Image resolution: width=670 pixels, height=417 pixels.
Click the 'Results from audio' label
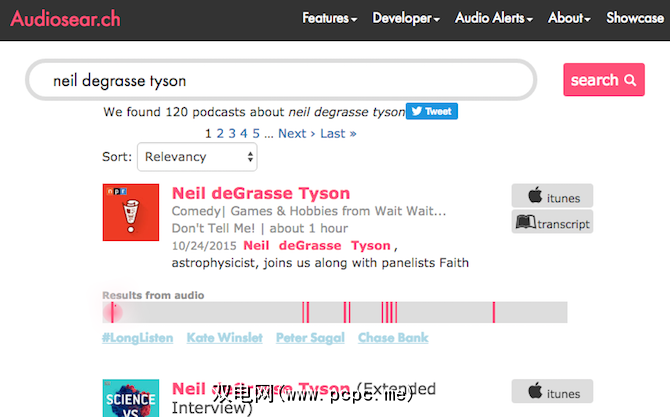[x=153, y=295]
